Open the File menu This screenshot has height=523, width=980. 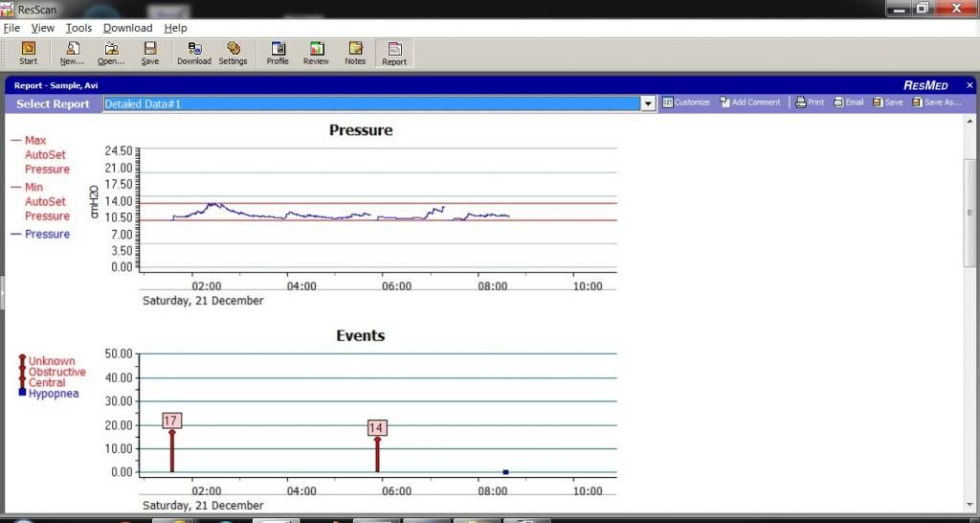click(11, 28)
